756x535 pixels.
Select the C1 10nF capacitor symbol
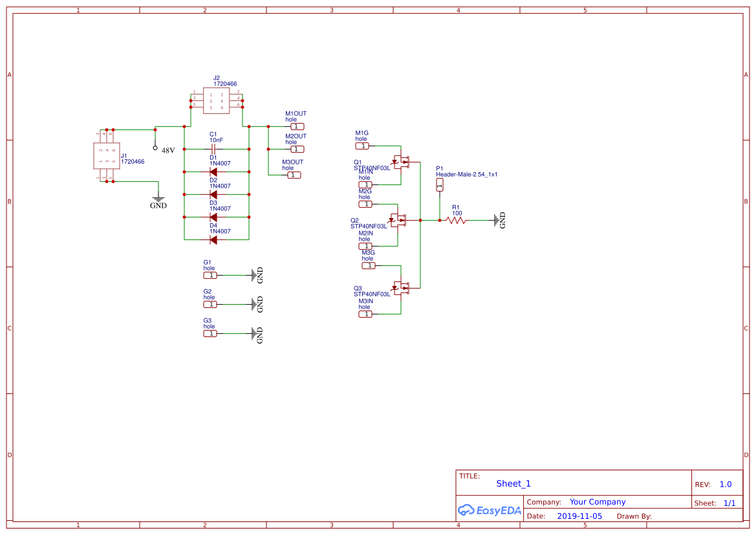click(x=213, y=148)
